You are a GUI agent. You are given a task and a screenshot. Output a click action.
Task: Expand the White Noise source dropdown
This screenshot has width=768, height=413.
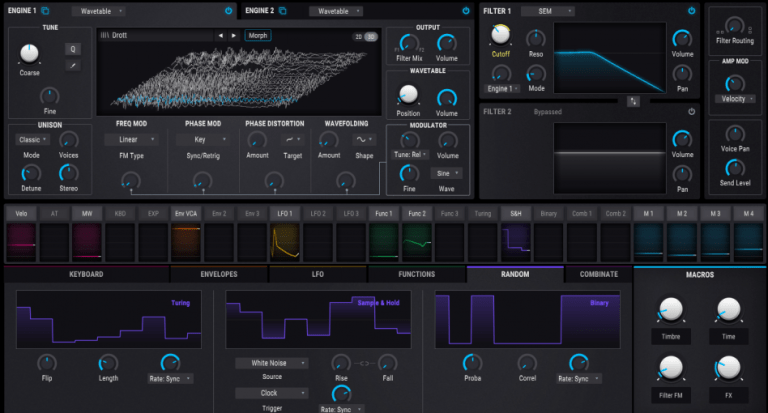click(x=271, y=363)
